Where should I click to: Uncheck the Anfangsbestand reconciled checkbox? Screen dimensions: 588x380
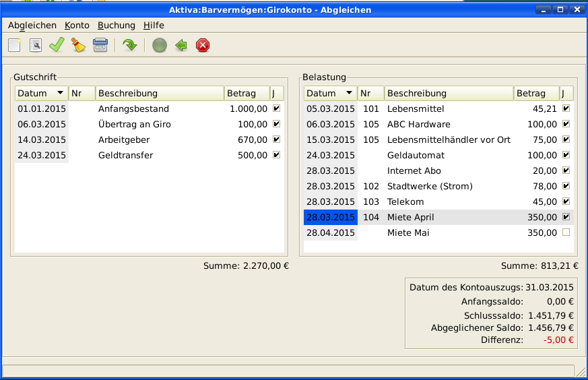coord(277,108)
